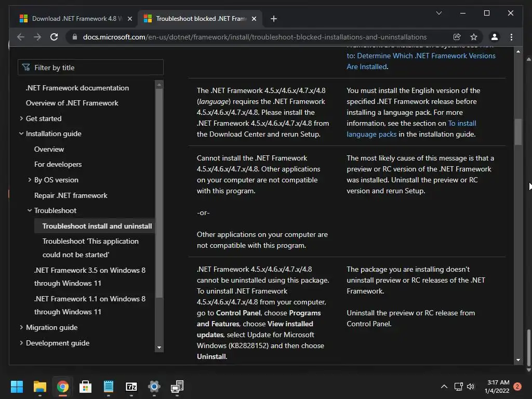The height and width of the screenshot is (399, 532).
Task: Click the '-or-' text in table
Action: pos(203,212)
